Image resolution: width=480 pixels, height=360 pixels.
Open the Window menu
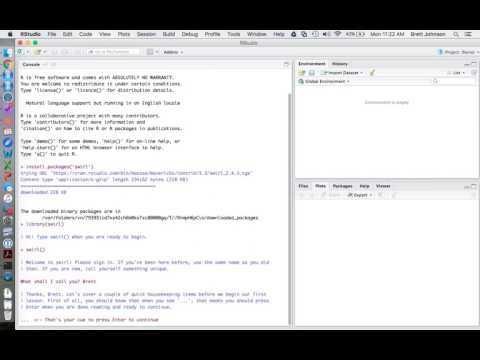[x=257, y=34]
